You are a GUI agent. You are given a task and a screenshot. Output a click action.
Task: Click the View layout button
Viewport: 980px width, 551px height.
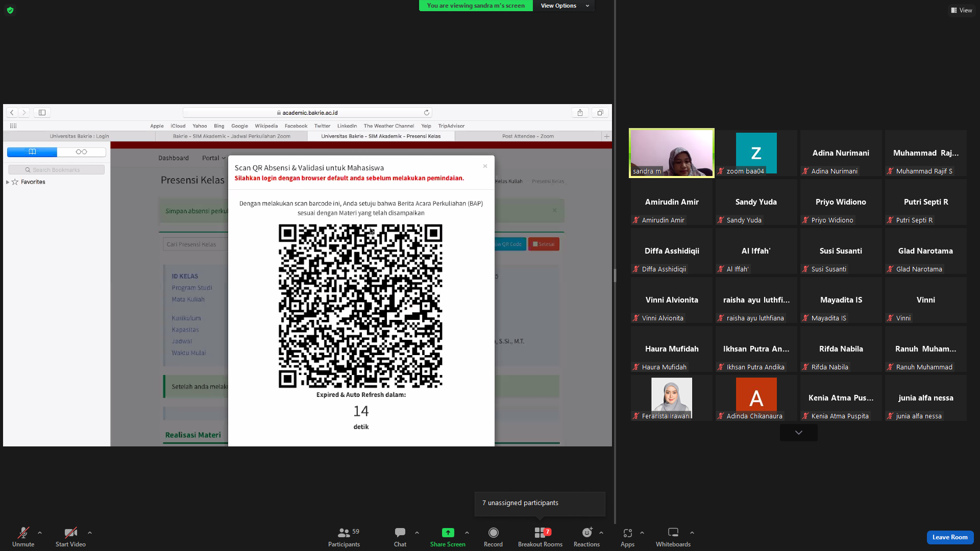coord(962,10)
